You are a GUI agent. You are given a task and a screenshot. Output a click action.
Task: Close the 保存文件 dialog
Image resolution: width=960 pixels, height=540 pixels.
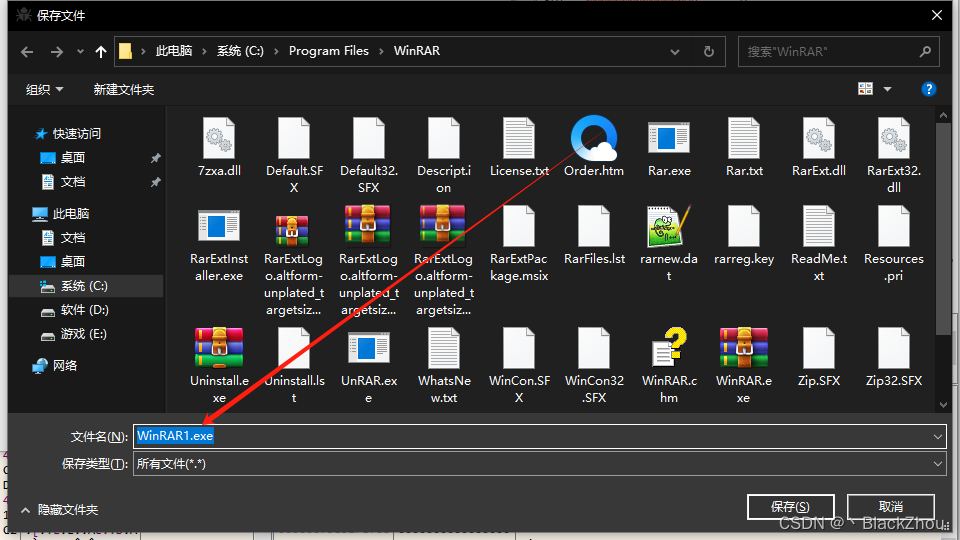tap(937, 15)
